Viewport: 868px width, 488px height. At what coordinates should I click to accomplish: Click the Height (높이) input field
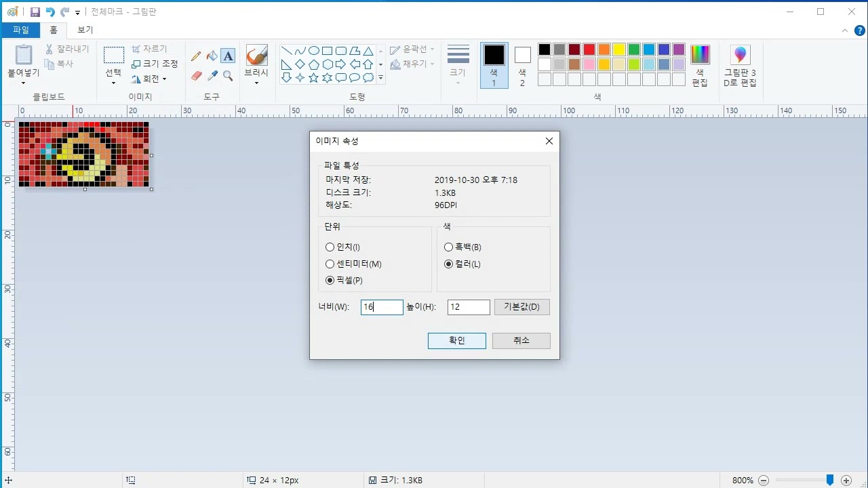point(469,307)
